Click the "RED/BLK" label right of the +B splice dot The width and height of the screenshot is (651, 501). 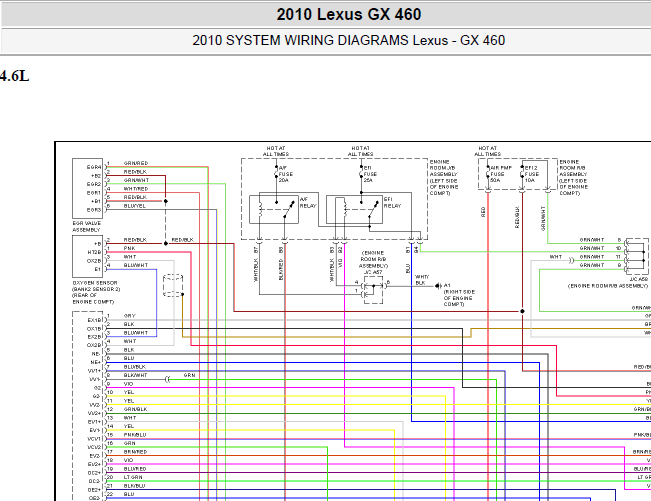(182, 240)
